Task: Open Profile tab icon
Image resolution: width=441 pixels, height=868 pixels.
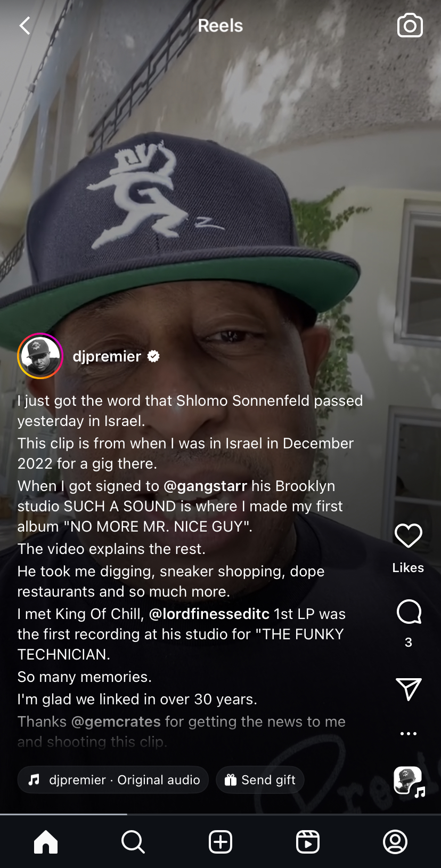Action: click(x=395, y=842)
